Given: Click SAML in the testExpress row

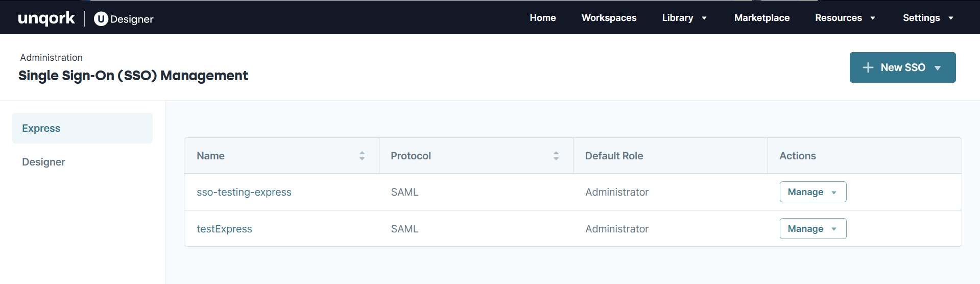Looking at the screenshot, I should point(404,229).
